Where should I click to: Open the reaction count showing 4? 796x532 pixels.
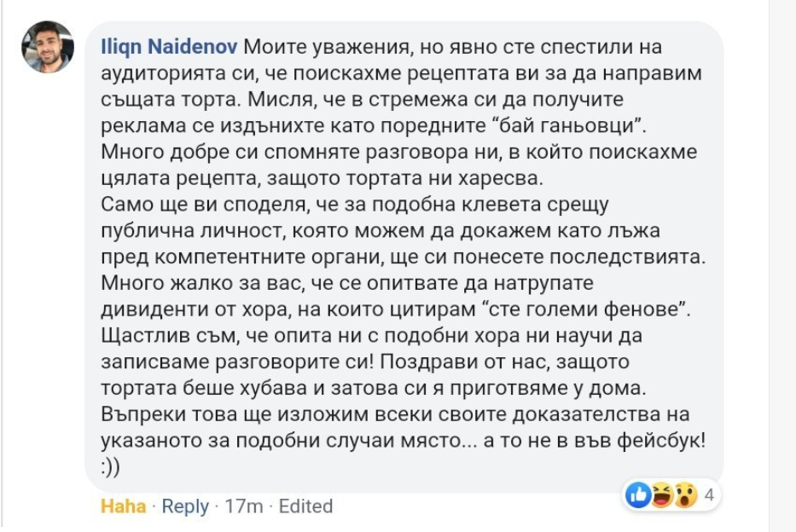pos(708,494)
